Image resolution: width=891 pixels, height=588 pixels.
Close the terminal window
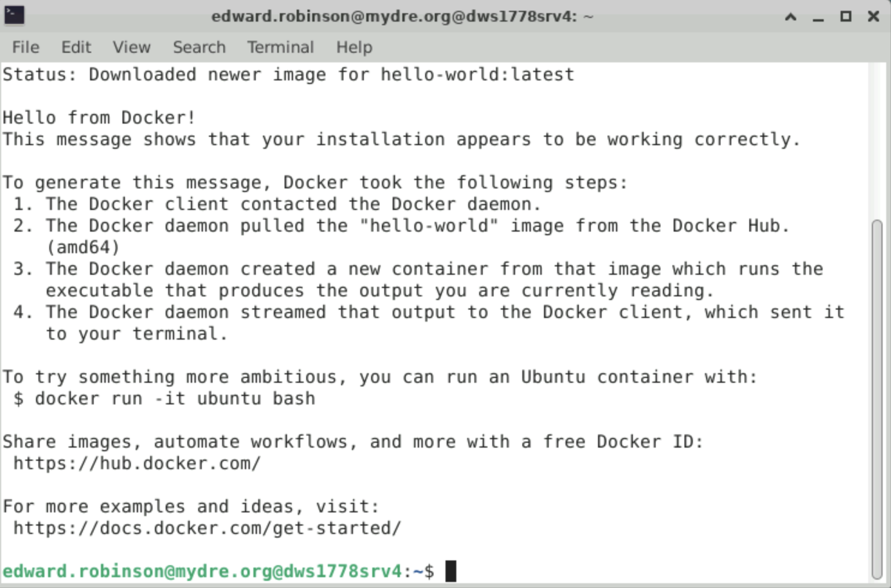coord(874,16)
